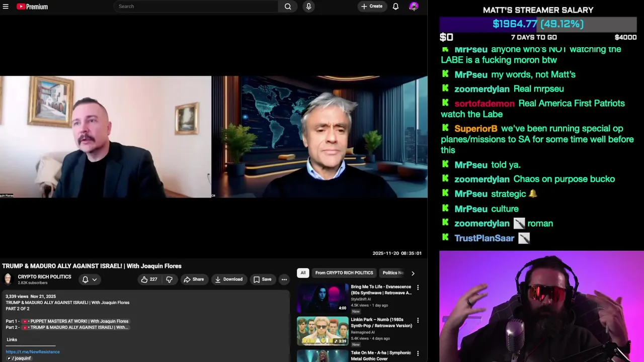Click Bring Me To Life video title
The height and width of the screenshot is (362, 644).
[x=381, y=290]
